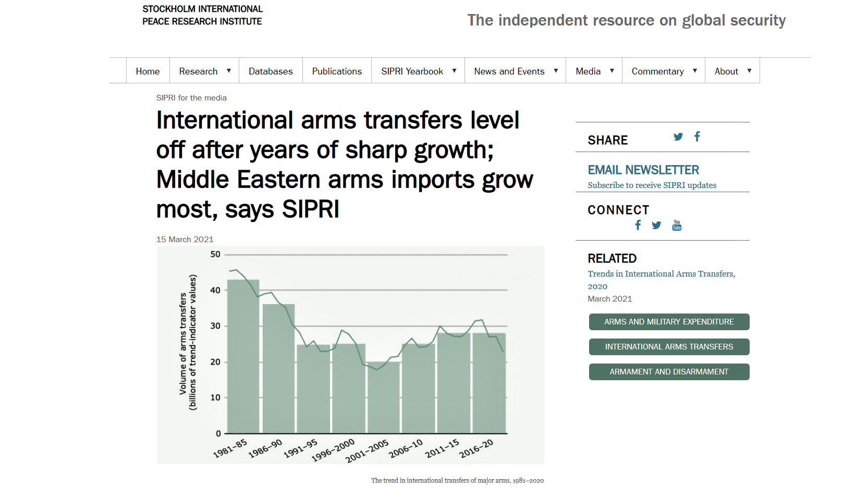
Task: Share article on Facebook
Action: tap(697, 136)
